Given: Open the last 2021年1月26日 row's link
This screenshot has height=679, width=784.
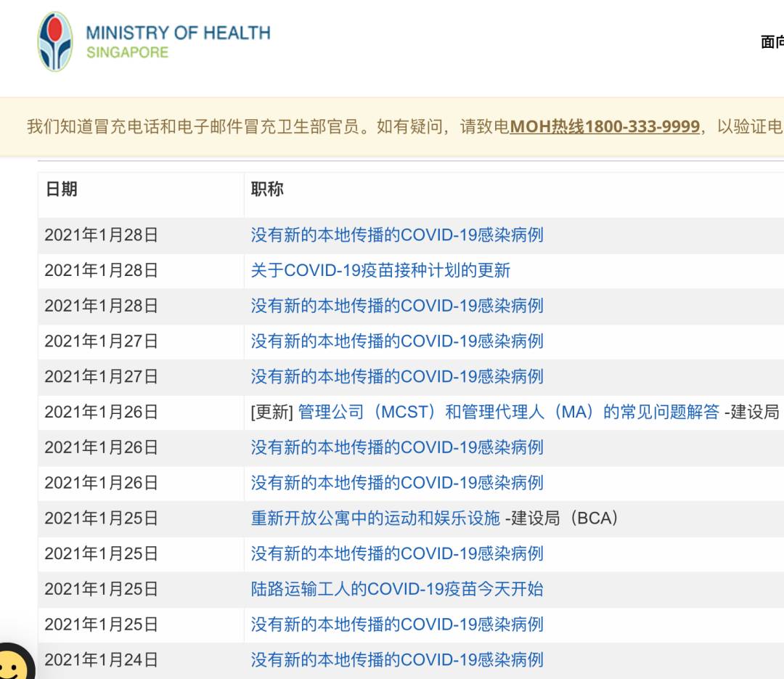Looking at the screenshot, I should pos(396,483).
